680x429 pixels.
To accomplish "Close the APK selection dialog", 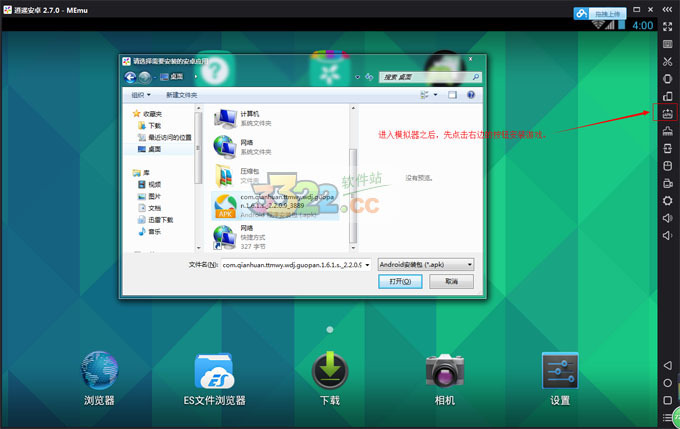I will click(x=471, y=59).
